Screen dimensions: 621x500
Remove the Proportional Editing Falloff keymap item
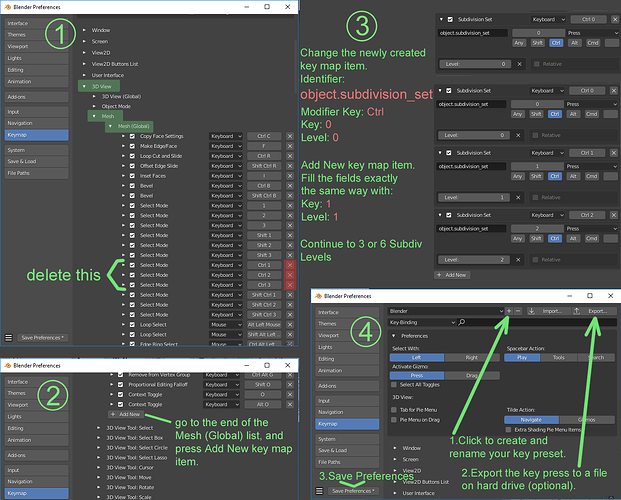pyautogui.click(x=290, y=384)
